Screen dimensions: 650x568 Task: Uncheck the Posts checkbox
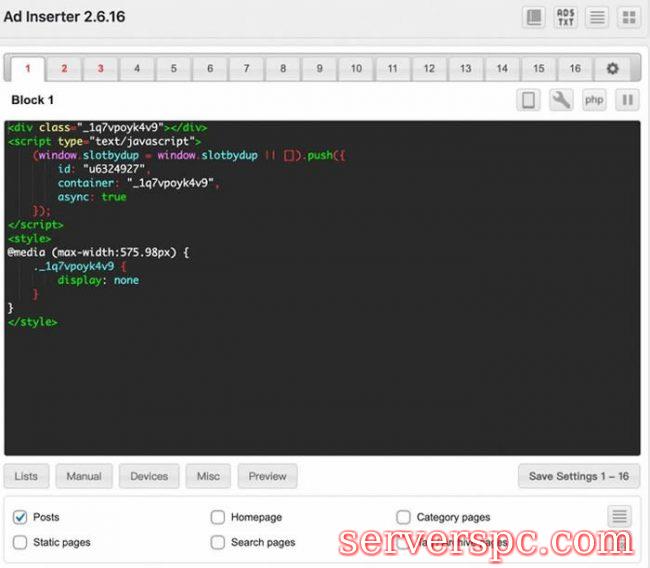(20, 517)
